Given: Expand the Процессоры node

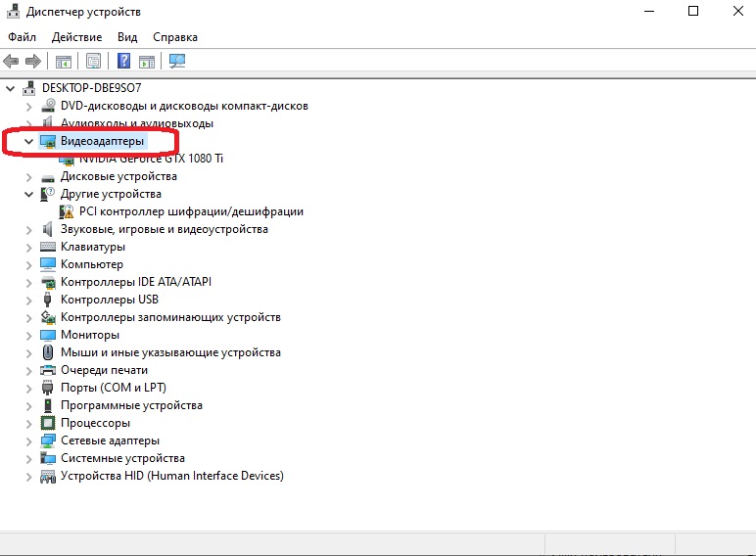Looking at the screenshot, I should [28, 423].
